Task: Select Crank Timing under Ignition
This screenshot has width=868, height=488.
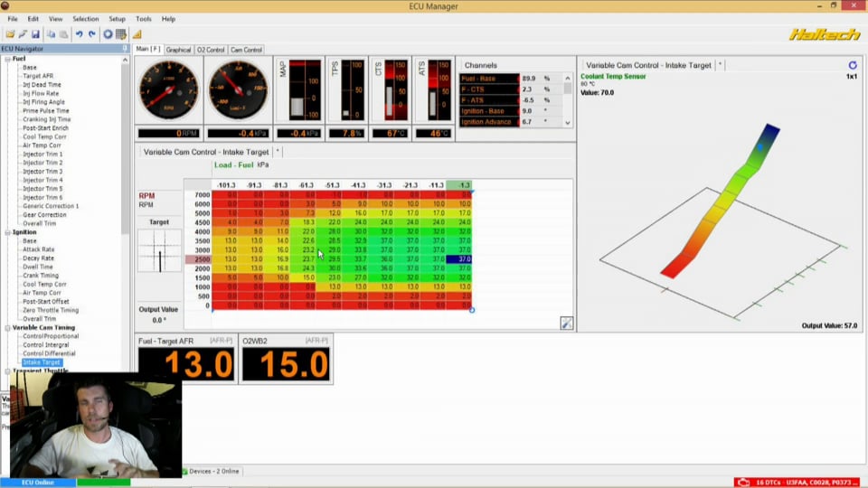Action: click(41, 276)
